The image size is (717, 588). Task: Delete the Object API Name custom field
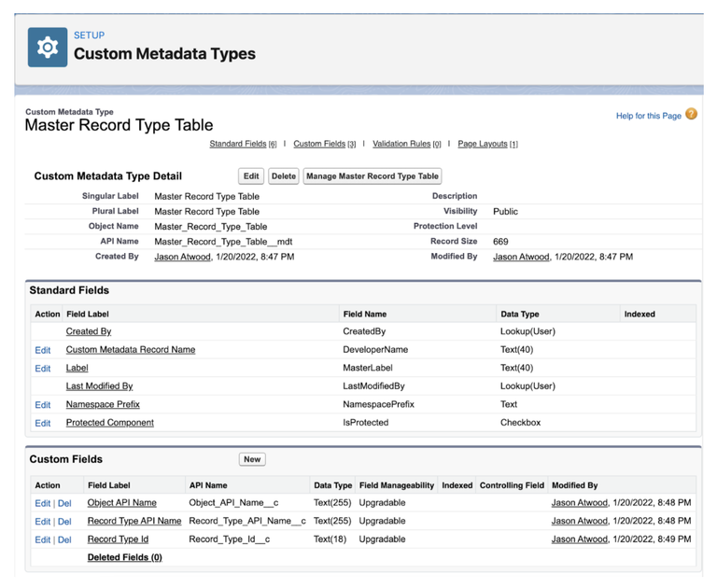pyautogui.click(x=64, y=503)
